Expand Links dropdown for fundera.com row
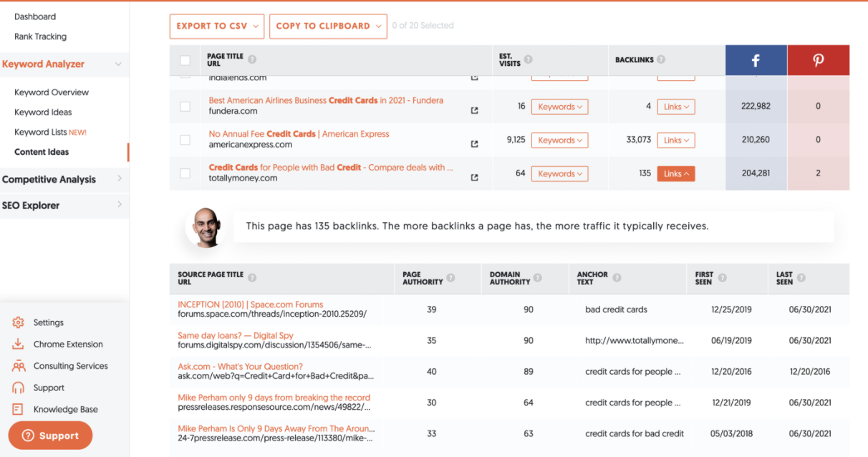 pyautogui.click(x=676, y=107)
